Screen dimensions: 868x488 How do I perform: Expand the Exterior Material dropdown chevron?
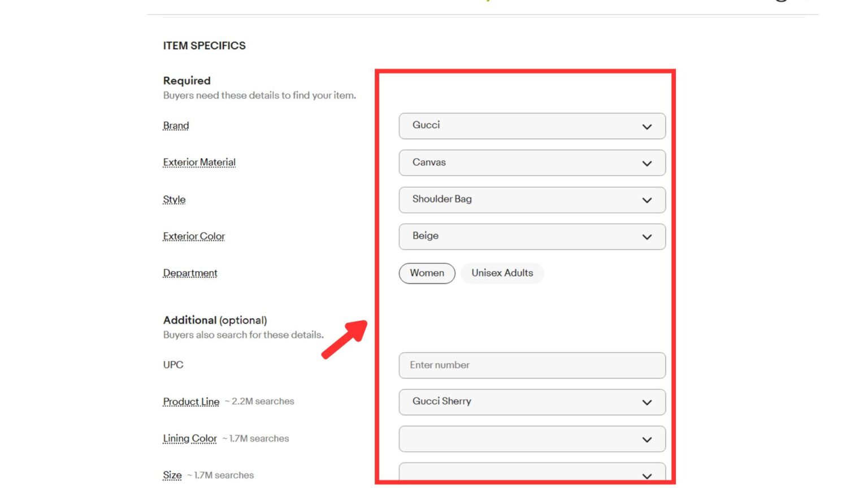click(646, 163)
